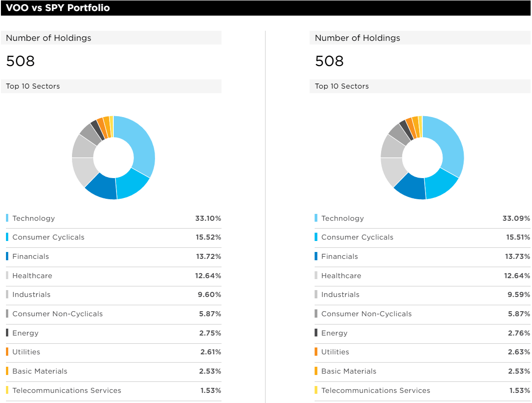Click 'Utilities' label in the 2.63% row

(335, 352)
